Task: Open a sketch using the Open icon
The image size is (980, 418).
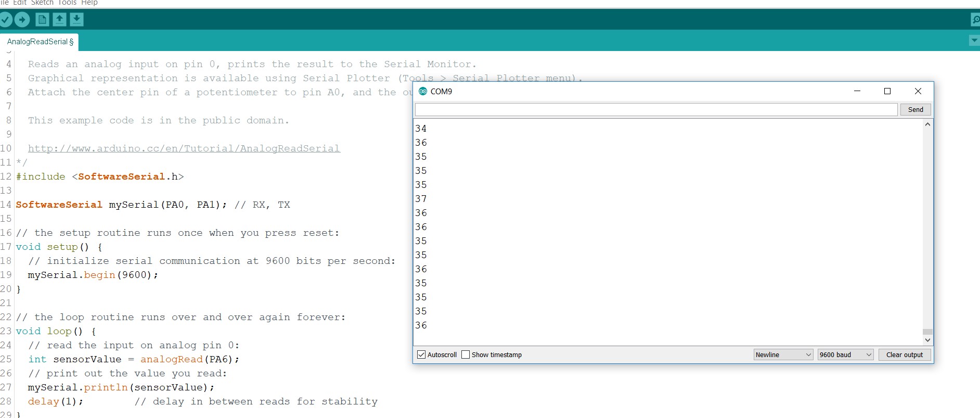Action: click(x=59, y=20)
